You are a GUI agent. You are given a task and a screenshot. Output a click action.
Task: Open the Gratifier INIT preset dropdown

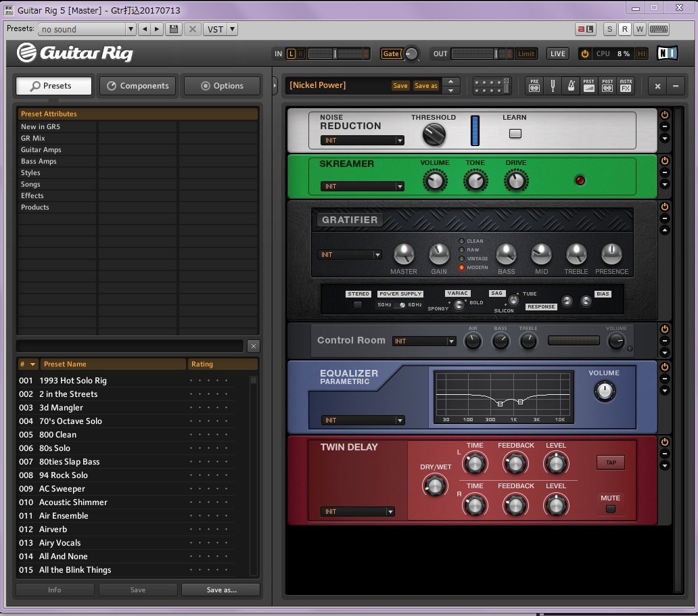tap(350, 255)
